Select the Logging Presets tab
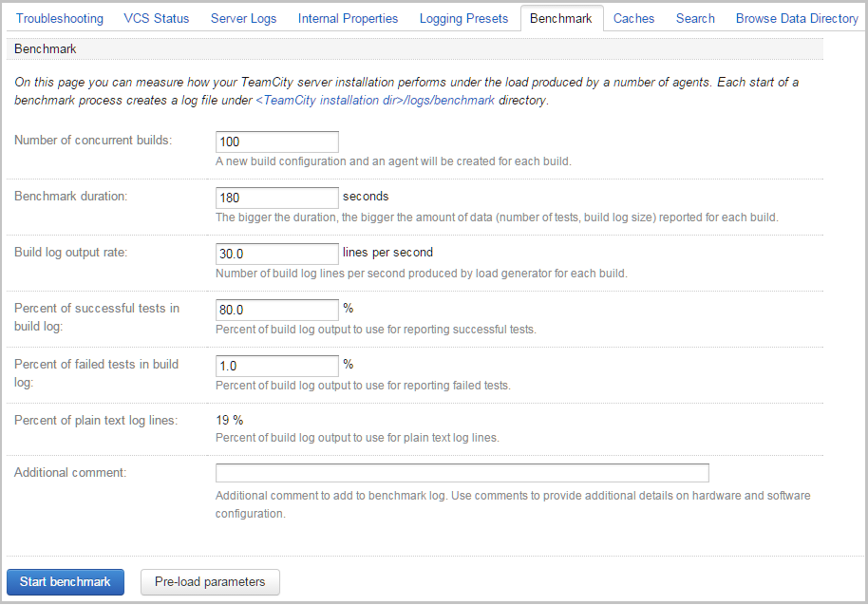The width and height of the screenshot is (868, 605). pos(463,19)
